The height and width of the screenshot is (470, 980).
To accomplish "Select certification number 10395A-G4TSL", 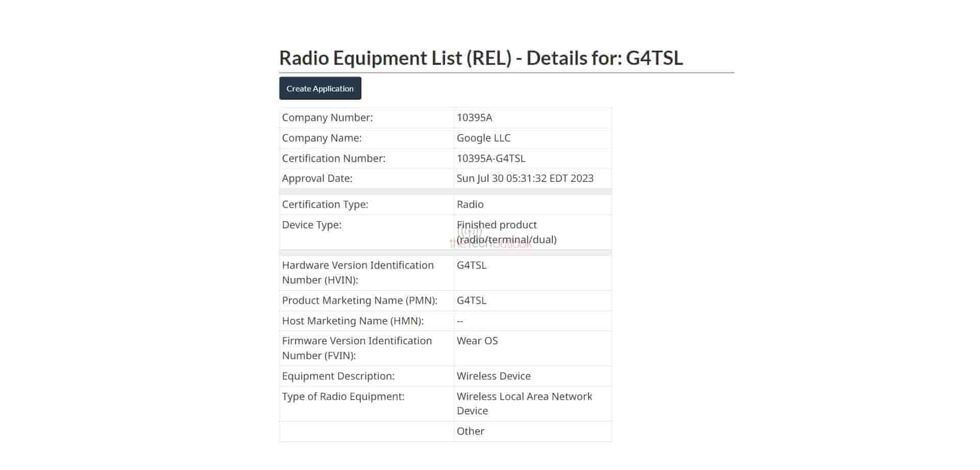I will 491,158.
